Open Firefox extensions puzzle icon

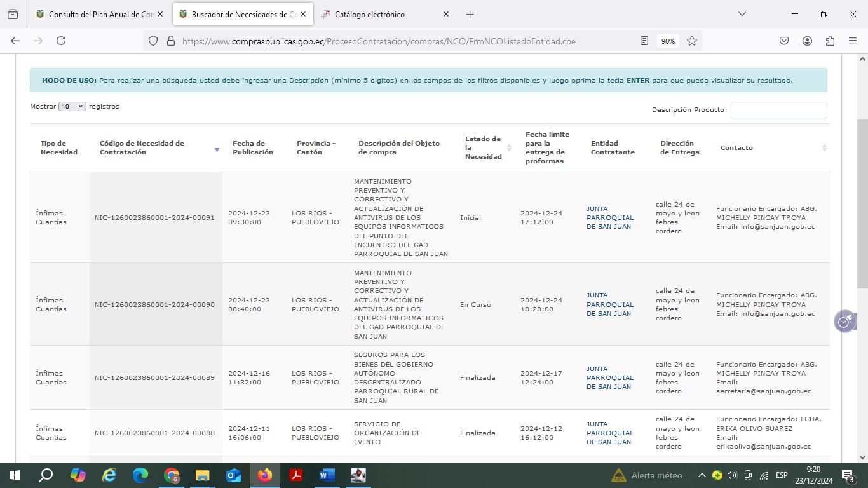[830, 41]
